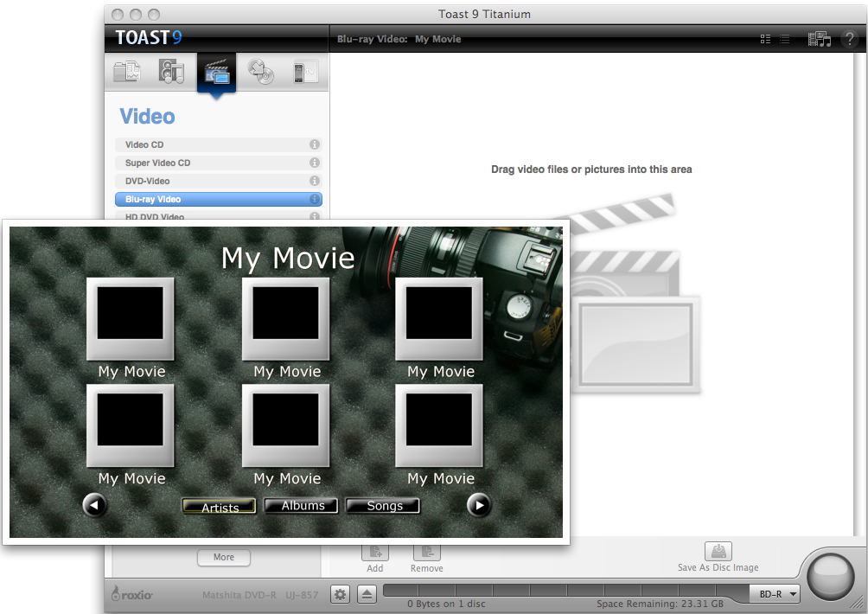Open the Help question mark icon
The height and width of the screenshot is (614, 868).
[x=849, y=39]
